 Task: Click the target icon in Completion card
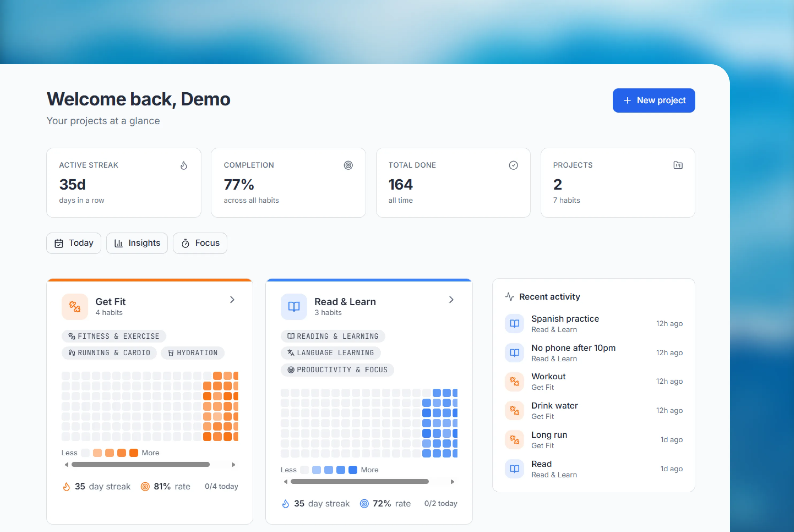coord(348,165)
